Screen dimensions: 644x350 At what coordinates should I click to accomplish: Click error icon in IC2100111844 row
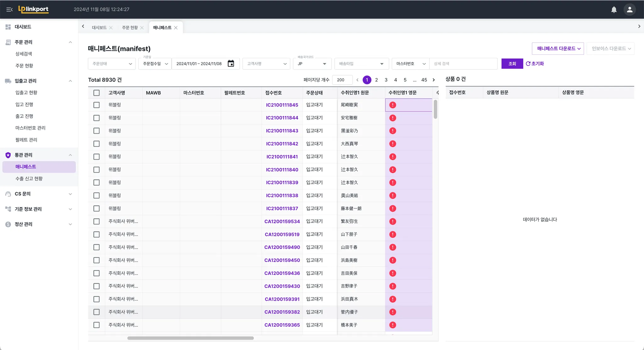pos(392,118)
